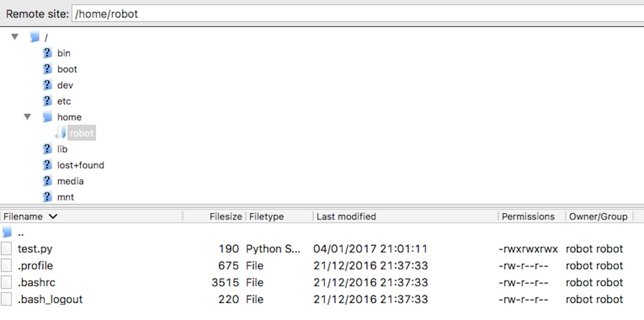Collapse the home folder disclosure triangle

pos(28,117)
